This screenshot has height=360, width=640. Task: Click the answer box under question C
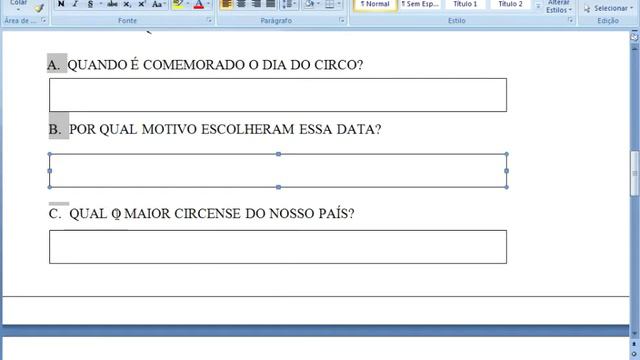[278, 247]
